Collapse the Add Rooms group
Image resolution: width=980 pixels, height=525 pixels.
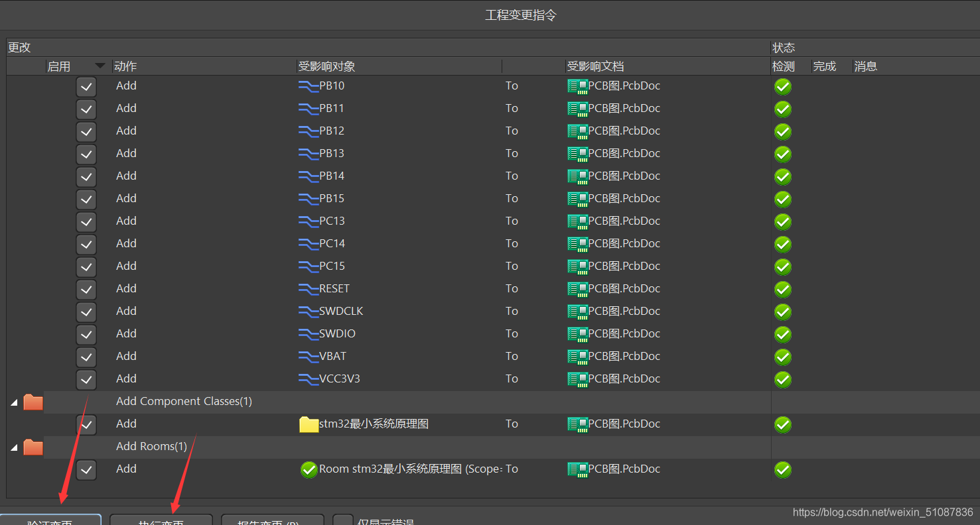pyautogui.click(x=14, y=447)
